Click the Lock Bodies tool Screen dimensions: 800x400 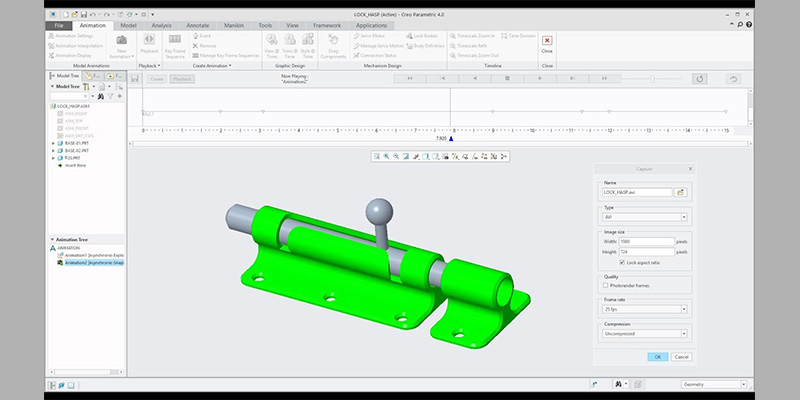(x=422, y=36)
